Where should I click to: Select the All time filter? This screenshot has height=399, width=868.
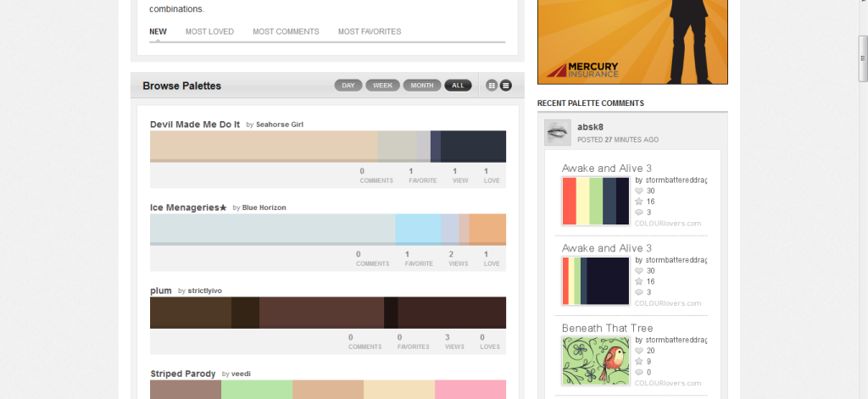click(458, 86)
